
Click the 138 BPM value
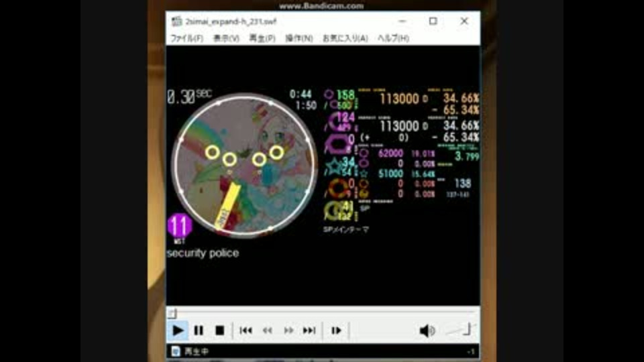[462, 184]
